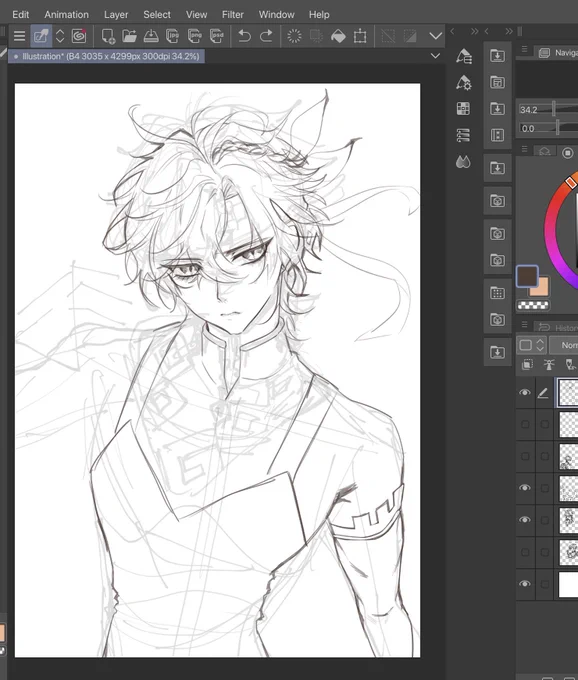Switch to the Illustration* canvas tab

[107, 56]
